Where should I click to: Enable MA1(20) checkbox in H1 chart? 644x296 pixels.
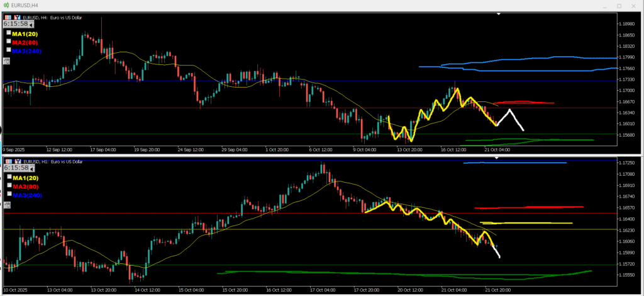(9, 178)
